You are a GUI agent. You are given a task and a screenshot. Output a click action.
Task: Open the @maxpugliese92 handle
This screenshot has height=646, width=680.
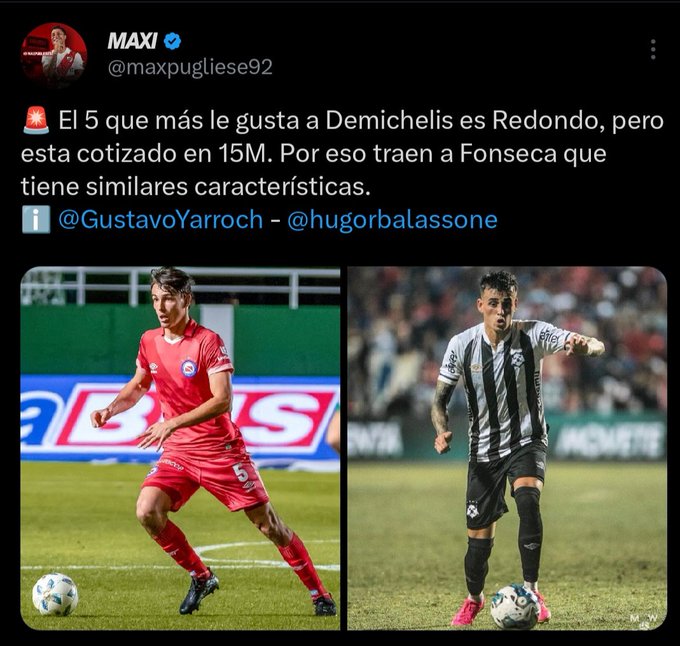click(190, 68)
